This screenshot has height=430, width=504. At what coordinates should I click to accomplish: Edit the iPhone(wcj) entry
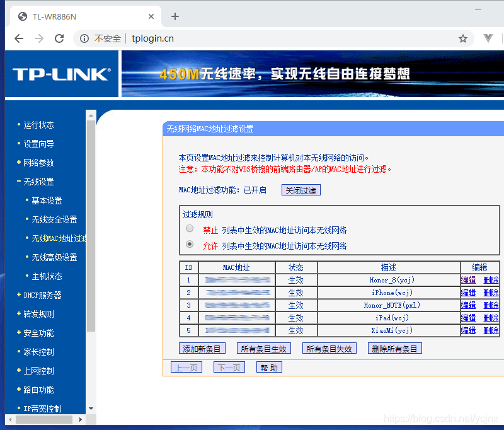click(468, 293)
